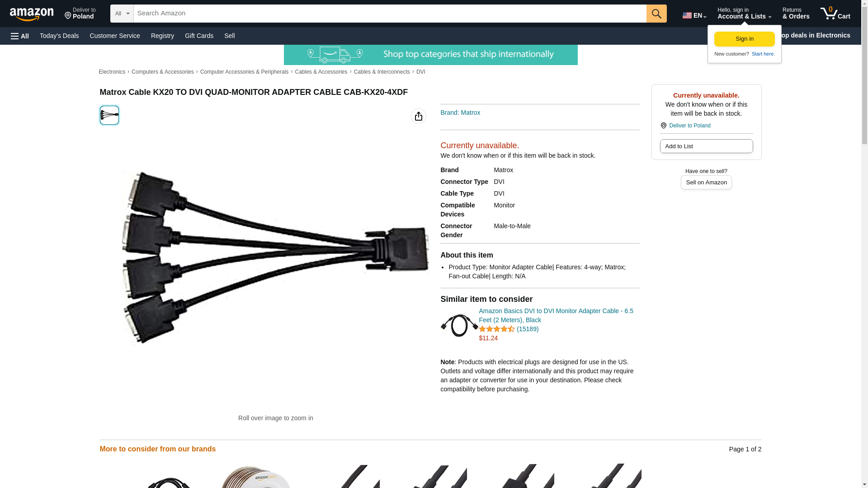Go to Customer Service

[115, 36]
